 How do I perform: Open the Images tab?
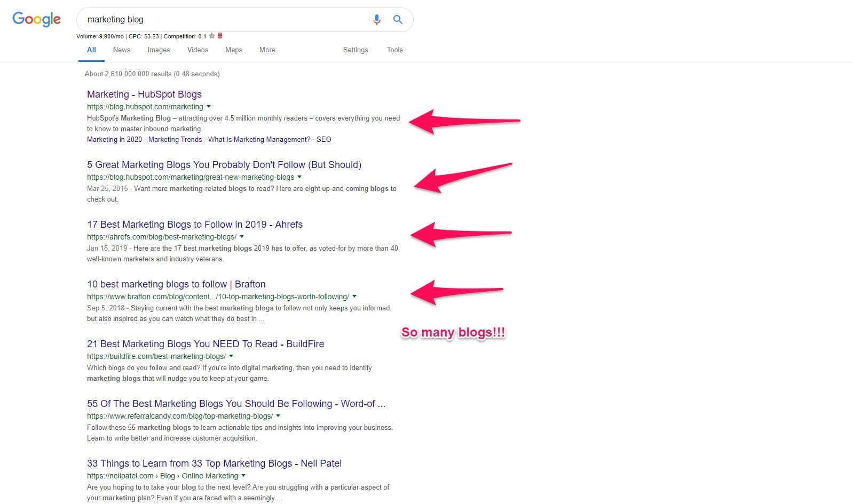pos(159,50)
